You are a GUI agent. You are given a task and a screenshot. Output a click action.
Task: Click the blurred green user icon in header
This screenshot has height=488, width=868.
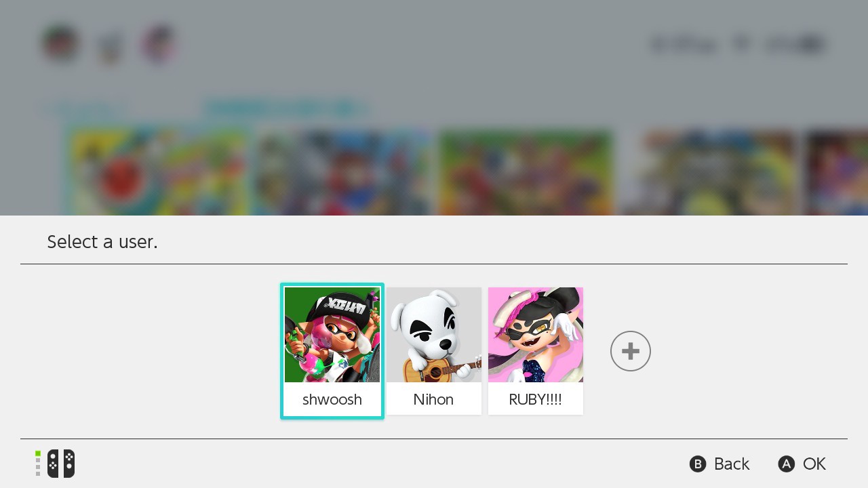click(x=61, y=43)
